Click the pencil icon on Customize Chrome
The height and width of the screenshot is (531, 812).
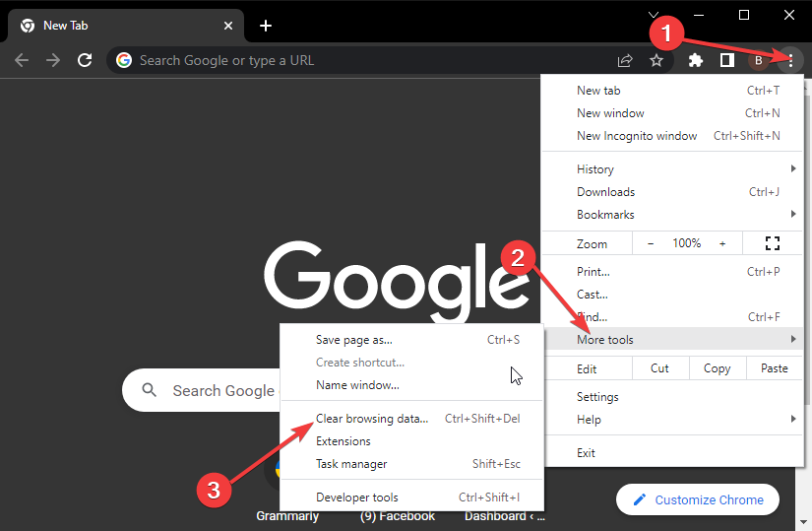coord(640,499)
